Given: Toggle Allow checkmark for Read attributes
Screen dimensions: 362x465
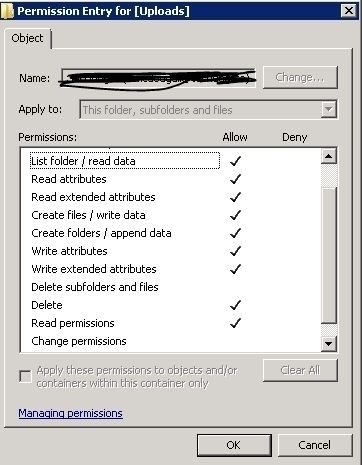Looking at the screenshot, I should [235, 179].
